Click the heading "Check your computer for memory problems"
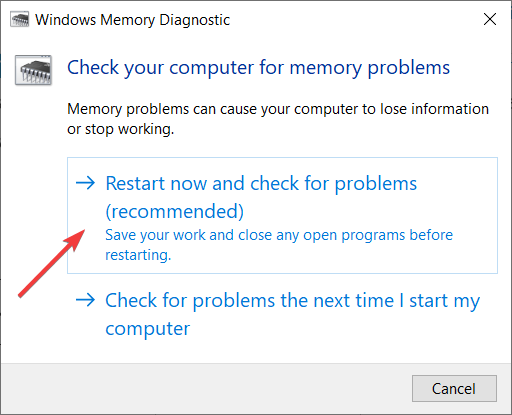The width and height of the screenshot is (512, 415). click(x=259, y=68)
